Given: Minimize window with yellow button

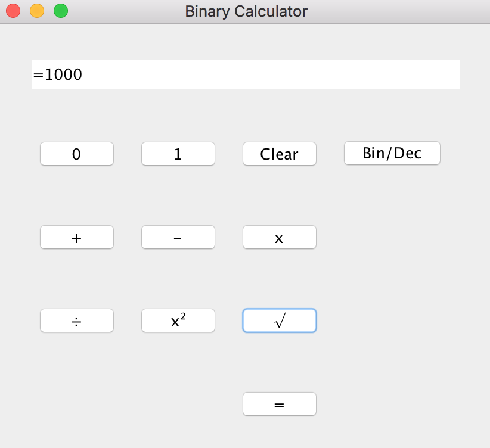Looking at the screenshot, I should pyautogui.click(x=37, y=11).
